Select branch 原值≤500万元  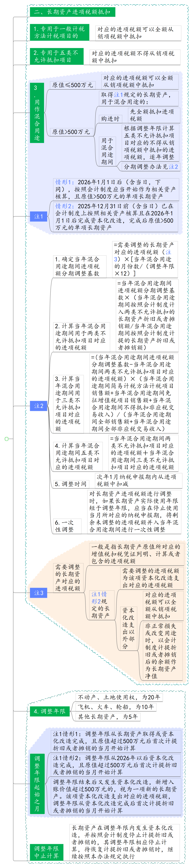point(73,85)
